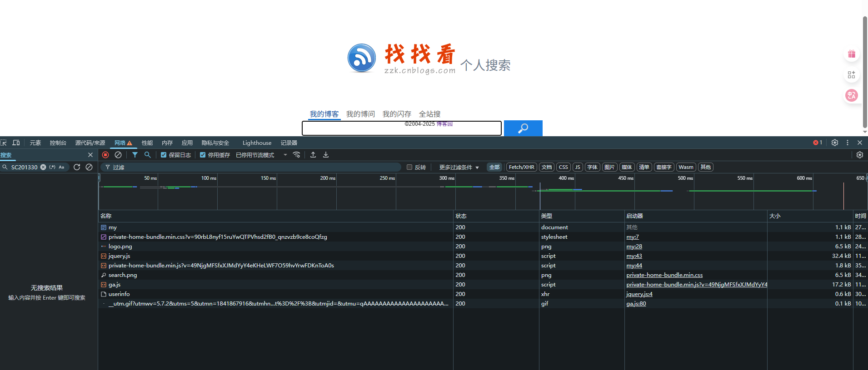Filter requests by Fetch/XHR
The image size is (868, 370).
(x=522, y=167)
